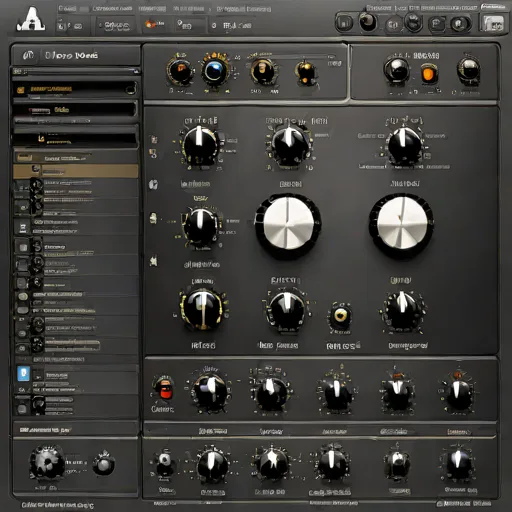512x512 pixels.
Task: Toggle the pill switch on the first yellow-labeled list row
Action: click(x=131, y=89)
